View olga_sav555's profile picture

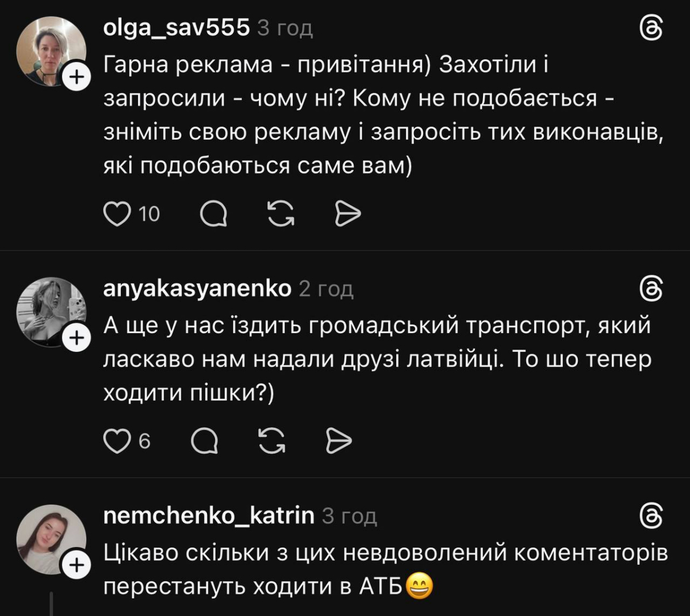51,51
